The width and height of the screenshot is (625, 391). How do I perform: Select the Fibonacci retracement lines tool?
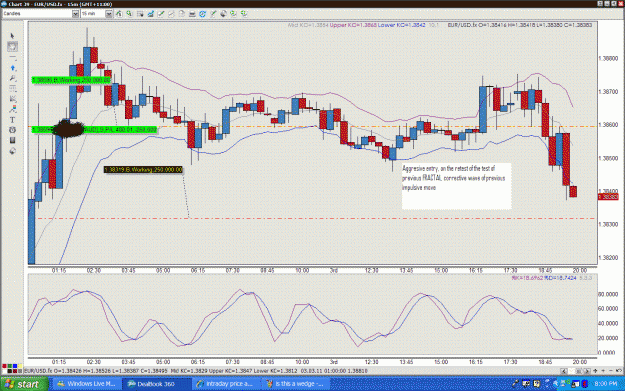click(x=12, y=88)
